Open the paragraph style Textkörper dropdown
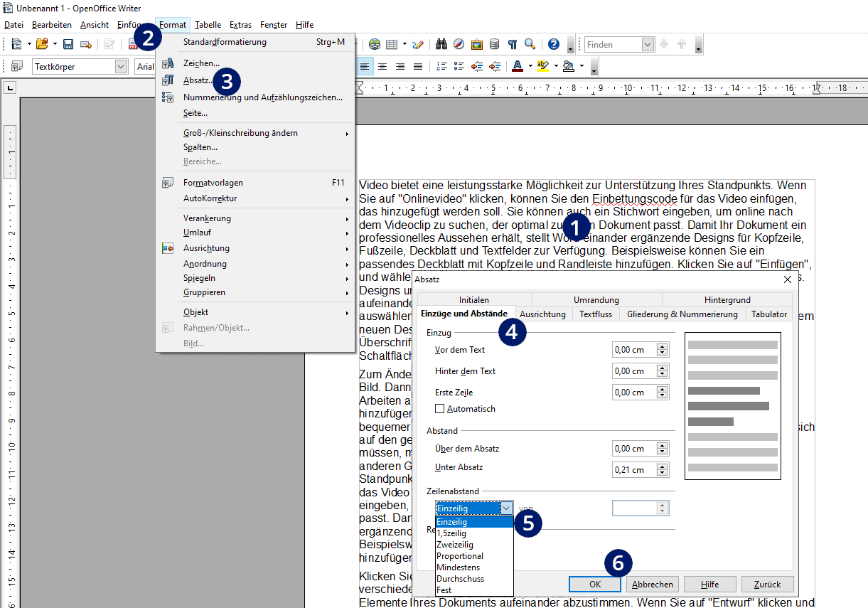The image size is (868, 608). tap(121, 66)
